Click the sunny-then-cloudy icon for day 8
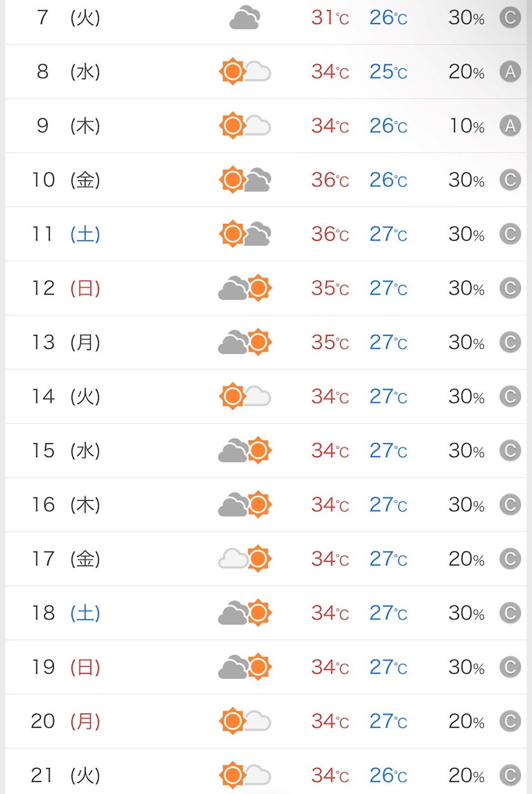This screenshot has width=532, height=794. (x=244, y=72)
